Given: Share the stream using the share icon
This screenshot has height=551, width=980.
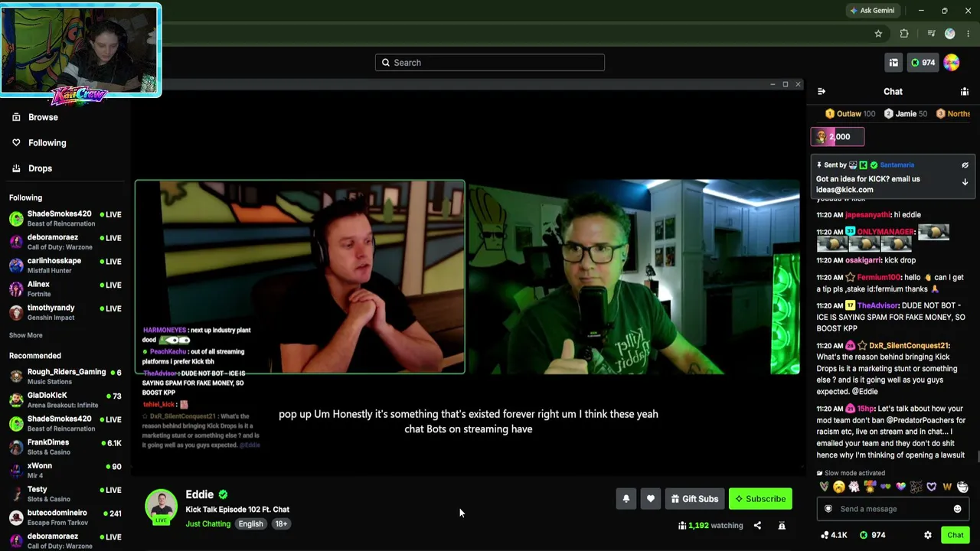Looking at the screenshot, I should (757, 526).
